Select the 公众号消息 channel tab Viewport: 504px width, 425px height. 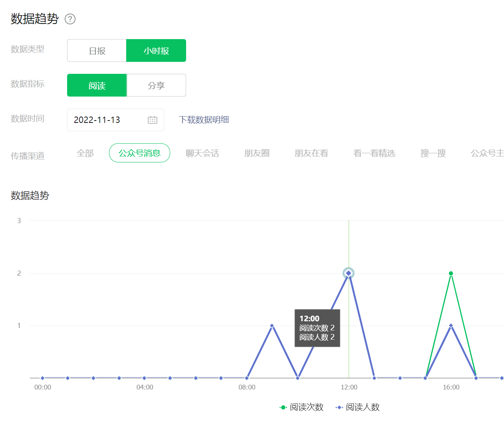(139, 153)
